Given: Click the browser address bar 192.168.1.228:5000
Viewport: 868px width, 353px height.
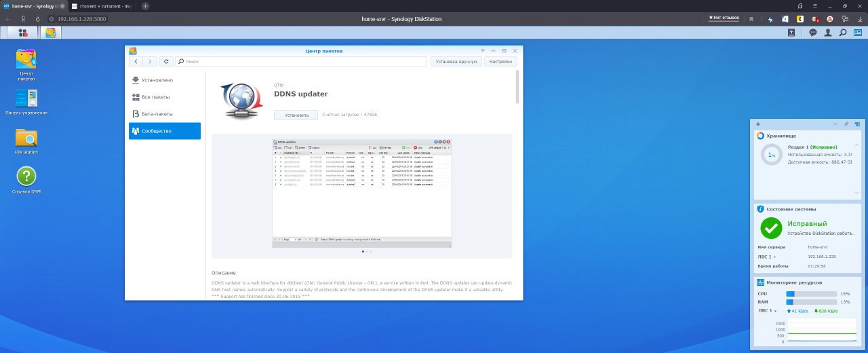Looking at the screenshot, I should (x=81, y=19).
